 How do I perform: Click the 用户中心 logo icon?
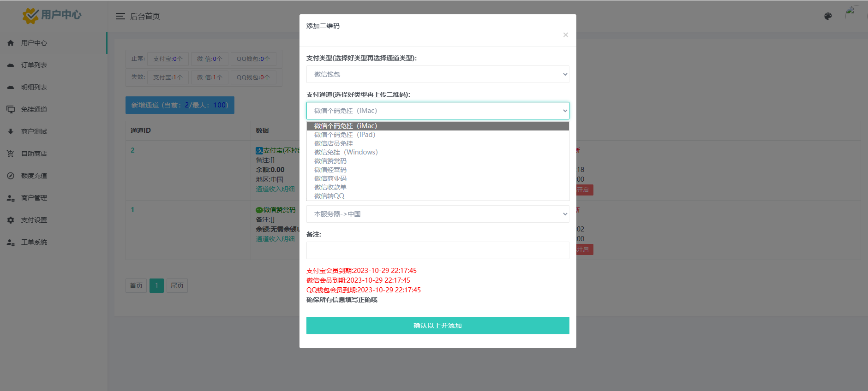(30, 16)
